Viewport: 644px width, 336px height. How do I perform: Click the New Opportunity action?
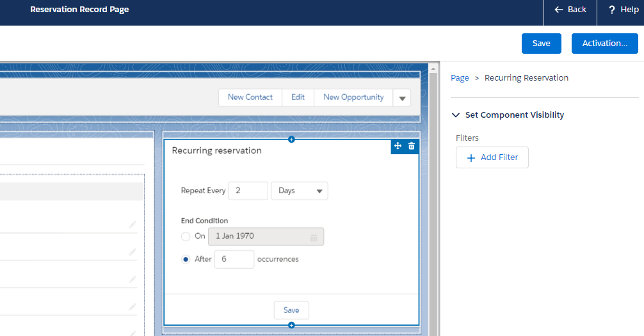point(353,97)
